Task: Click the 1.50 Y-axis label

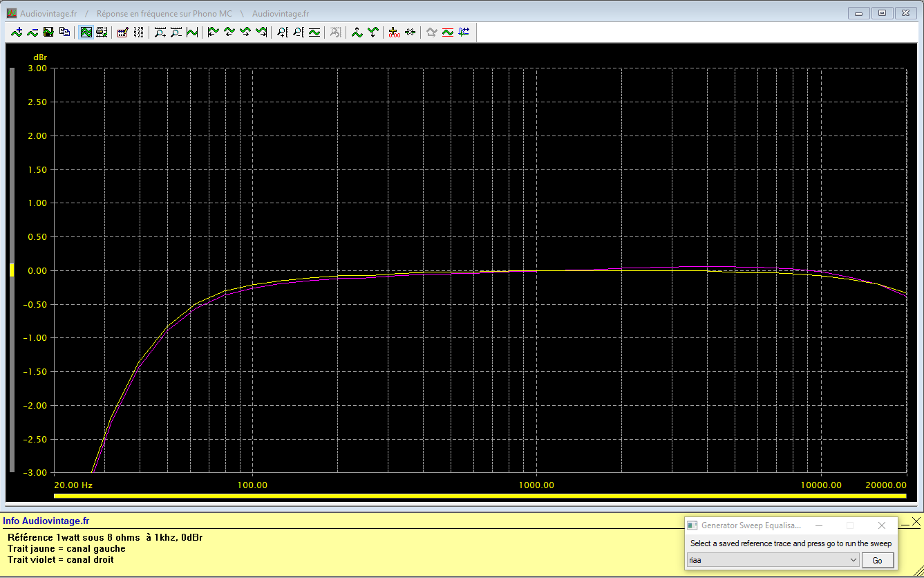Action: (x=37, y=169)
